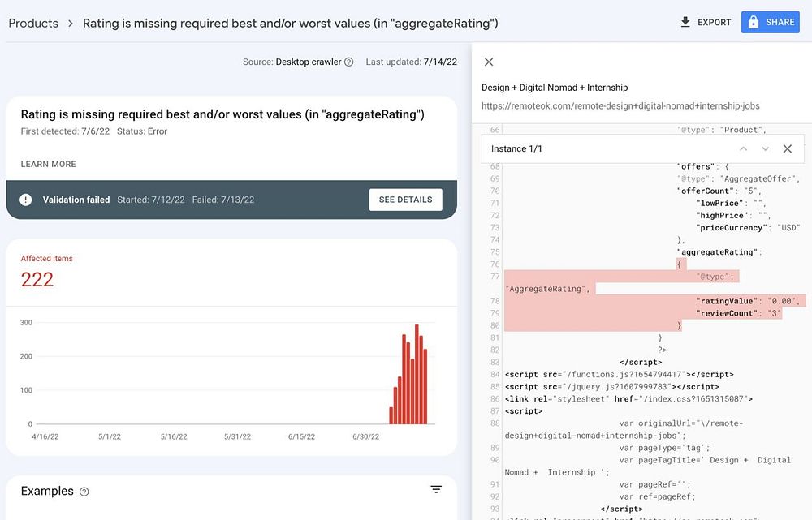Screen dimensions: 812x520
Task: Click the Examples help icon
Action: click(x=84, y=492)
